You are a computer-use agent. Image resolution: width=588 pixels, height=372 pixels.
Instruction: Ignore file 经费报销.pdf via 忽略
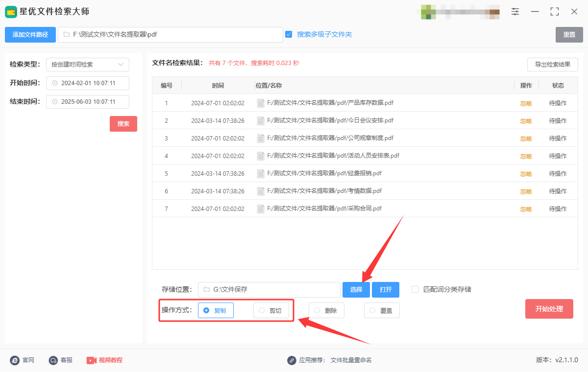[526, 174]
